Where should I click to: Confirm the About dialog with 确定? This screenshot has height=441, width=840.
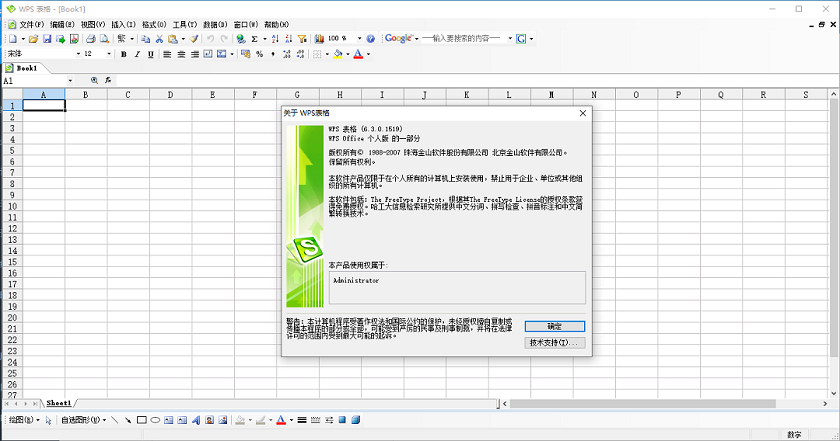coord(554,326)
